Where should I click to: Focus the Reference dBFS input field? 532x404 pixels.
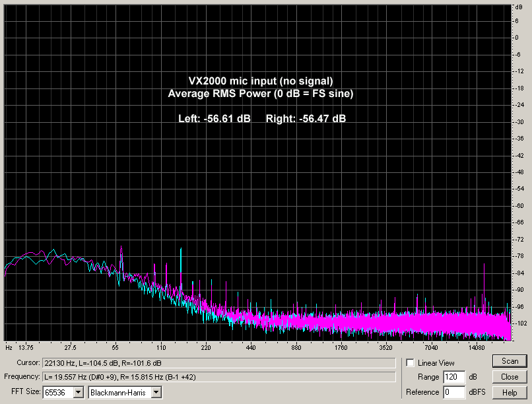tap(454, 392)
